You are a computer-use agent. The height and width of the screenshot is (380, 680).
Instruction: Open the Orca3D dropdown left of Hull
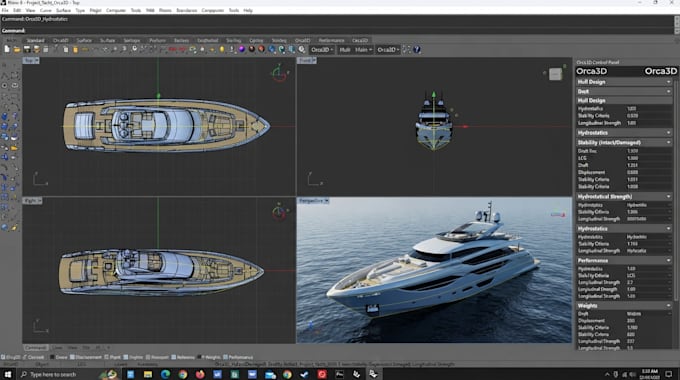pos(322,50)
